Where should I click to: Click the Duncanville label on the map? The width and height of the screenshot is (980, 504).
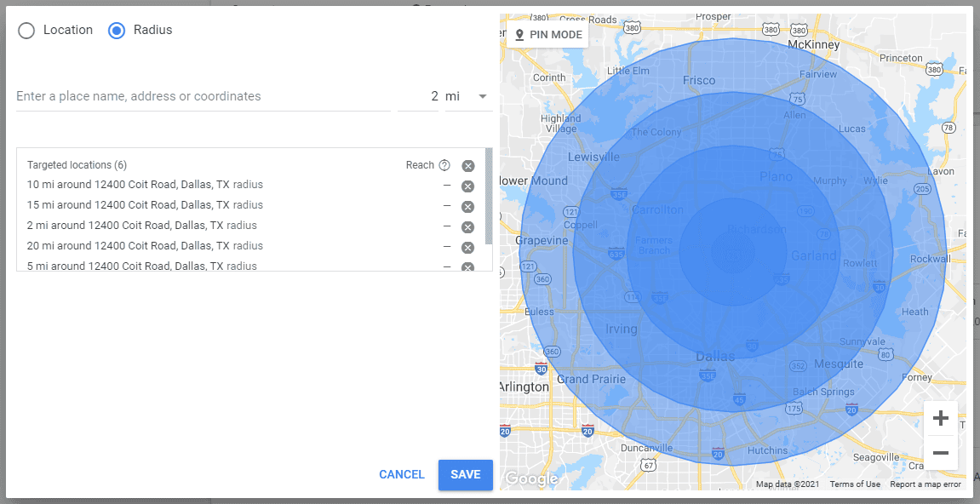(x=646, y=448)
